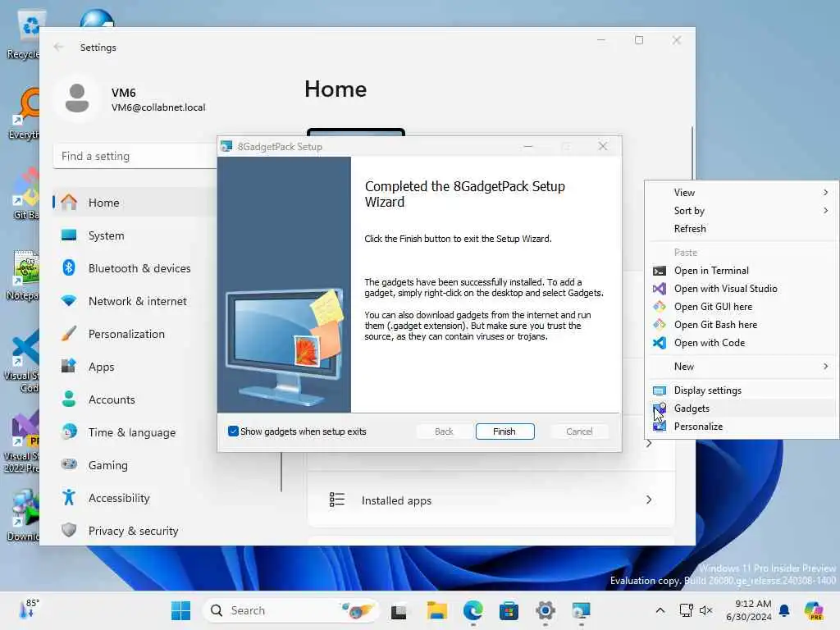Open Microsoft Edge from the taskbar
Viewport: 840px width, 630px height.
[473, 610]
